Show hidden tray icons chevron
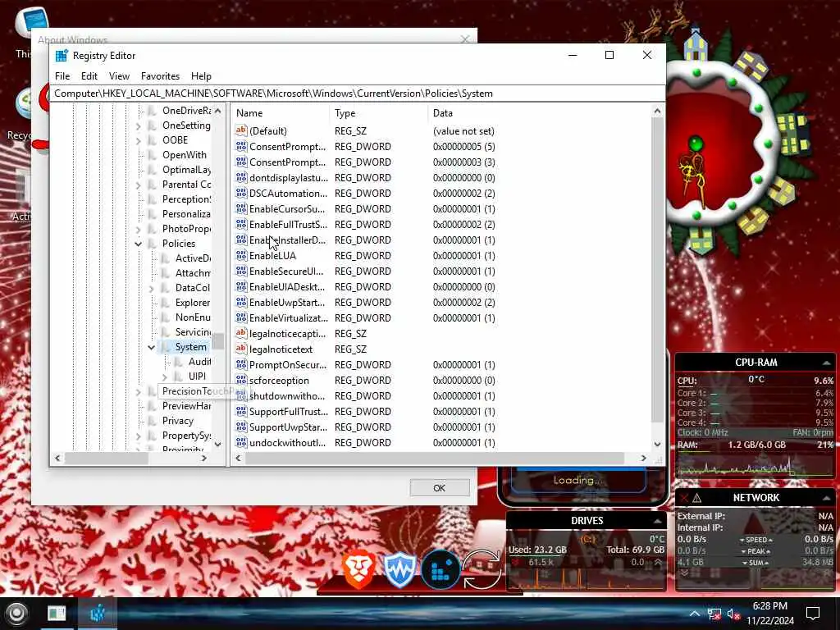This screenshot has height=630, width=840. (694, 614)
